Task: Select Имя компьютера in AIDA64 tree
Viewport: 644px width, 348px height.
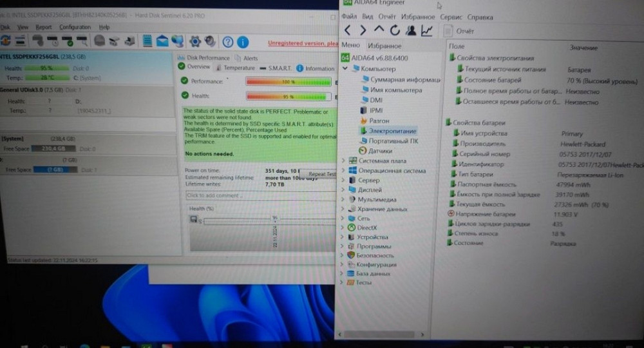Action: (x=392, y=90)
